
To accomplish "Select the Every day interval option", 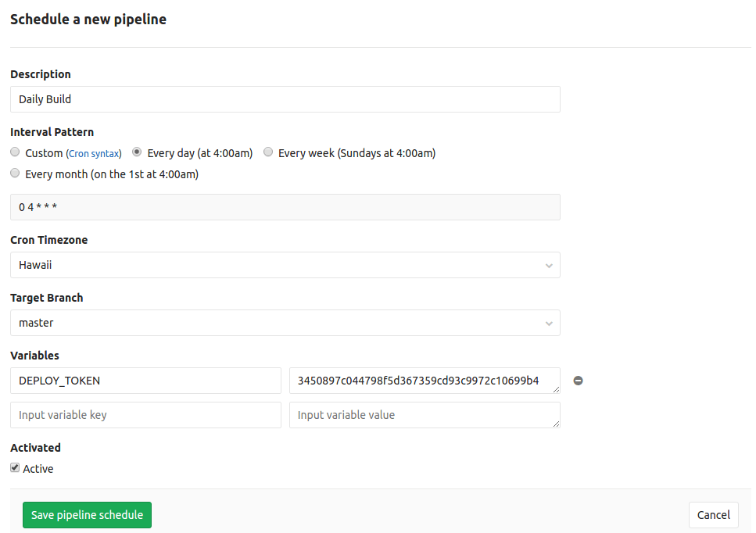I will tap(137, 152).
